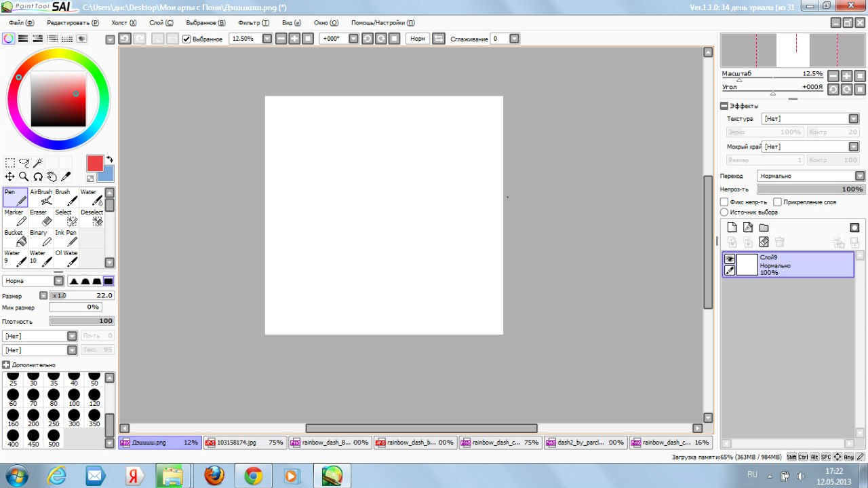Image resolution: width=868 pixels, height=488 pixels.
Task: Create a new layer folder
Action: point(764,228)
